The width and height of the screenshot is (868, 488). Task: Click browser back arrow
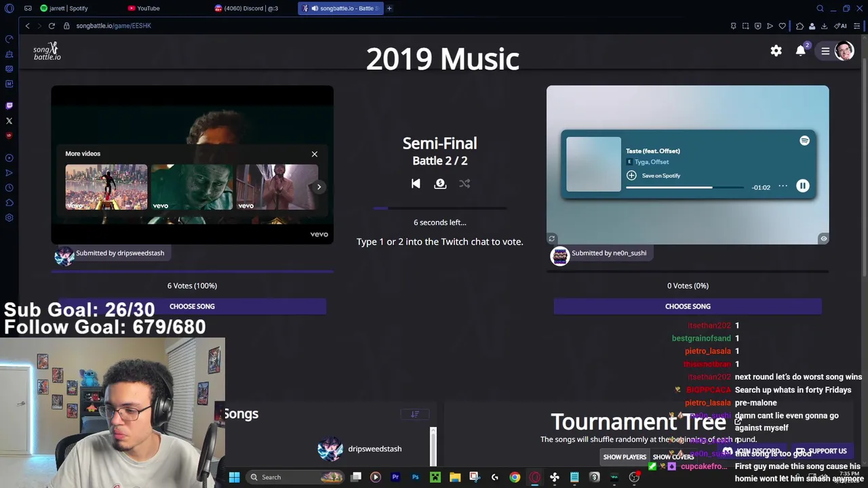27,26
